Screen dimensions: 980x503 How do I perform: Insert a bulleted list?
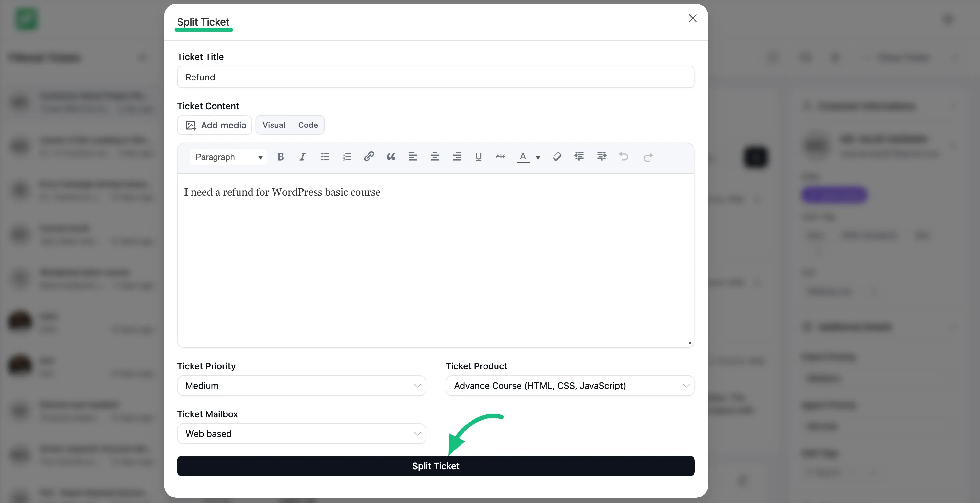(324, 157)
